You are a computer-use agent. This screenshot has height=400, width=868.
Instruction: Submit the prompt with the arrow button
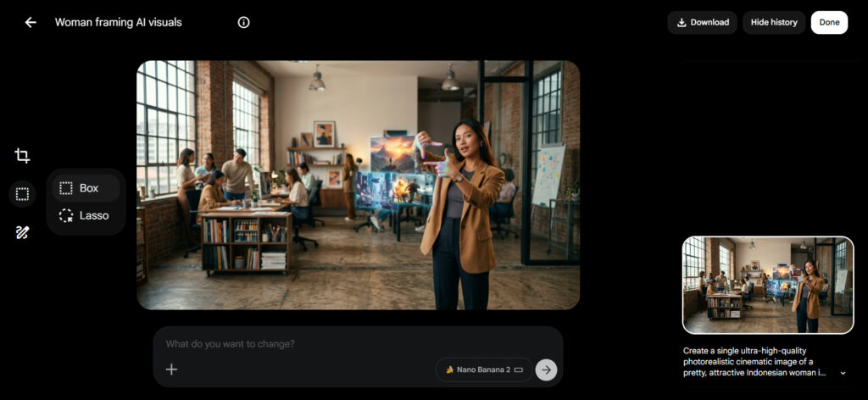pyautogui.click(x=547, y=369)
